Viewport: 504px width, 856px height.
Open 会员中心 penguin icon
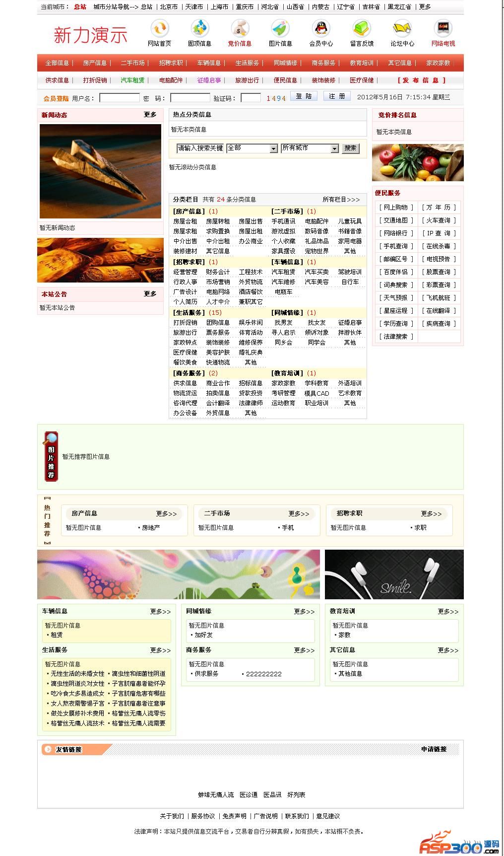tap(321, 28)
